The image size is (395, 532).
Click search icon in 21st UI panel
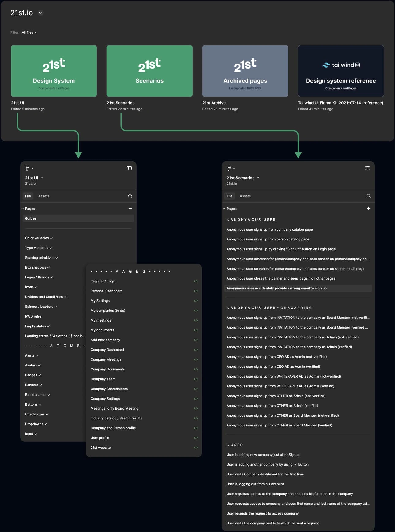click(x=130, y=196)
